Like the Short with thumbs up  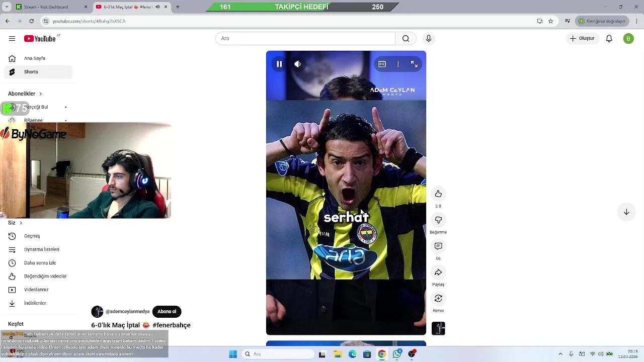pos(438,194)
